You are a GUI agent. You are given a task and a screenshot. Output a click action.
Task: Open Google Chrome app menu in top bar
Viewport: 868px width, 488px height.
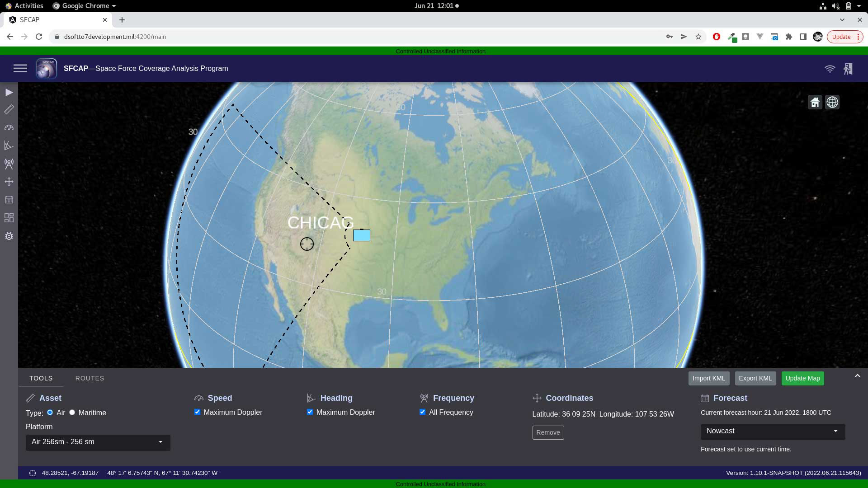click(85, 6)
